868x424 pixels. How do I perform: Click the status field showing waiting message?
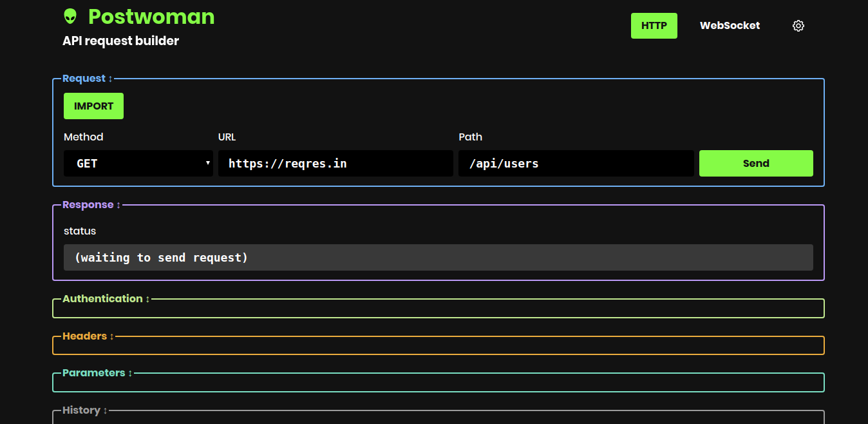point(439,258)
